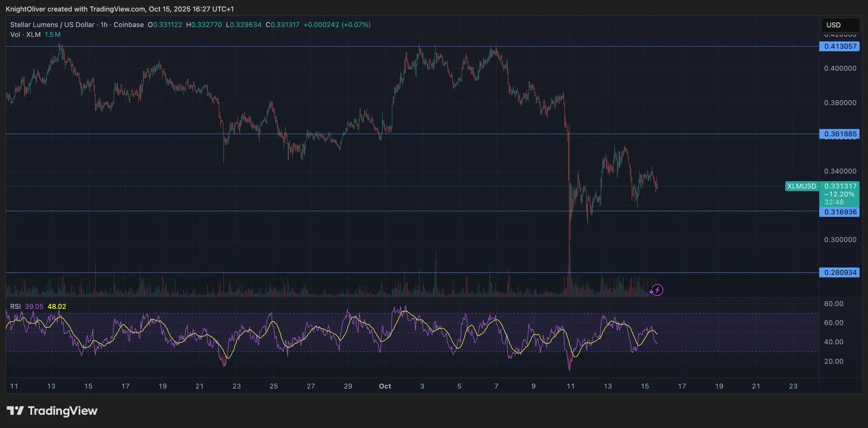
Task: Open the 1h timeframe in the symbol legend
Action: click(104, 25)
